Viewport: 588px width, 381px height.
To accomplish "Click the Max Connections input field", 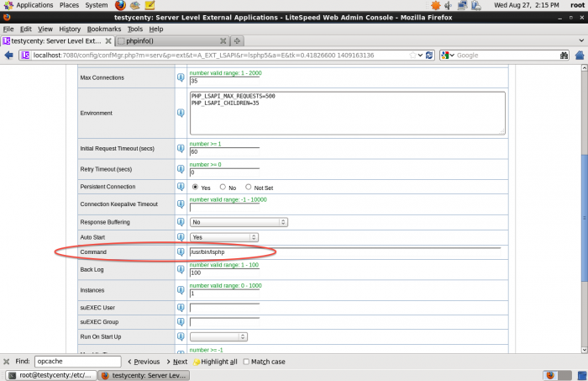I will pos(224,81).
